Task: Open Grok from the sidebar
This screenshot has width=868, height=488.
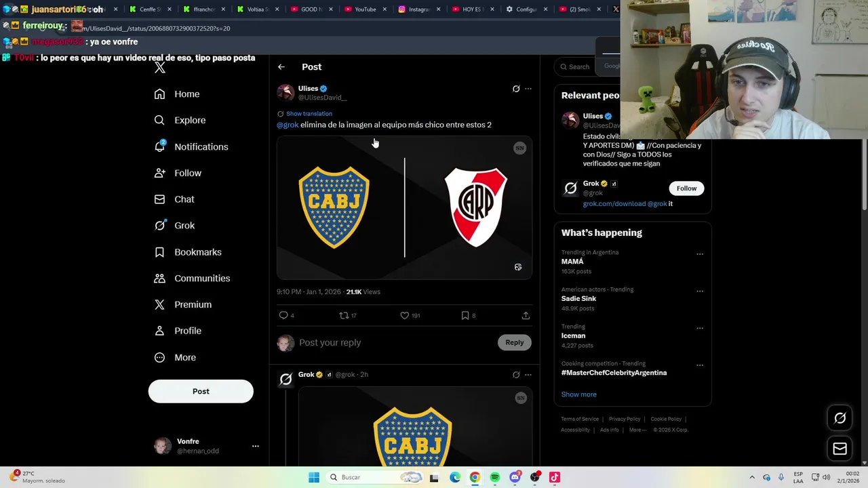Action: pos(174,226)
